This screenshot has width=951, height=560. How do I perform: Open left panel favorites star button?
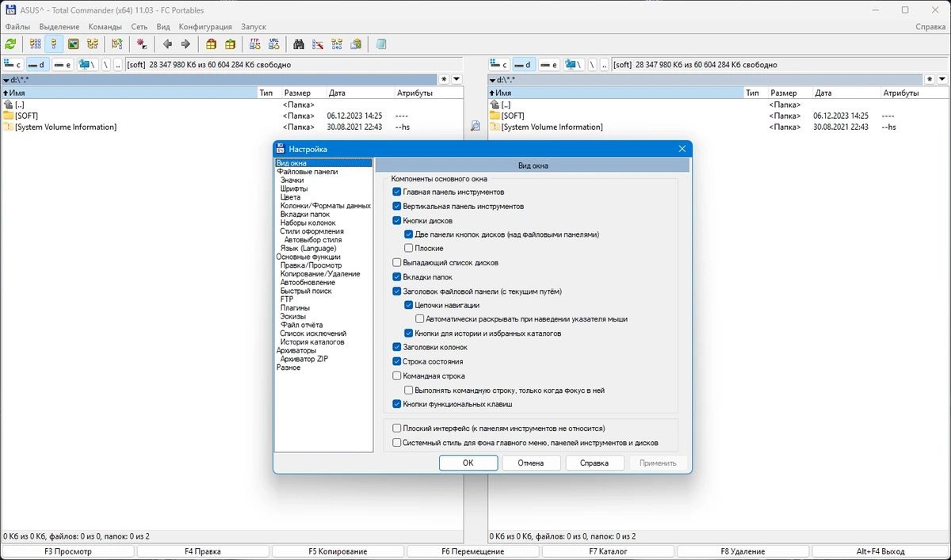pyautogui.click(x=444, y=79)
